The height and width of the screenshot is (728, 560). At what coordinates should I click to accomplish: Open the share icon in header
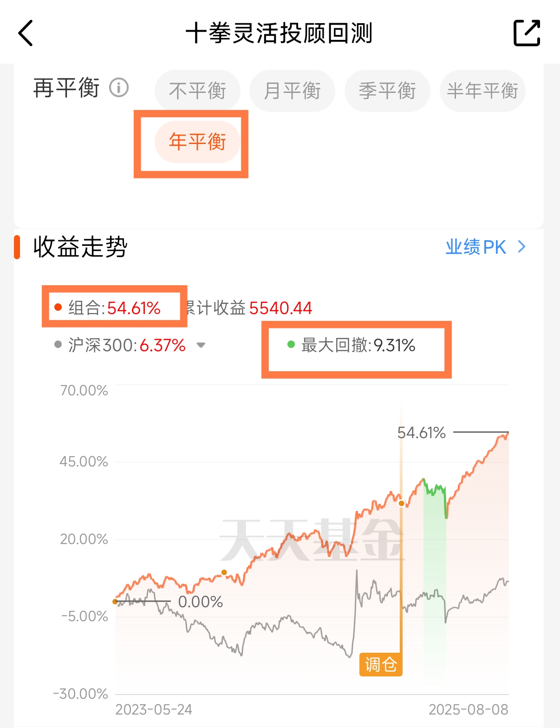point(527,33)
